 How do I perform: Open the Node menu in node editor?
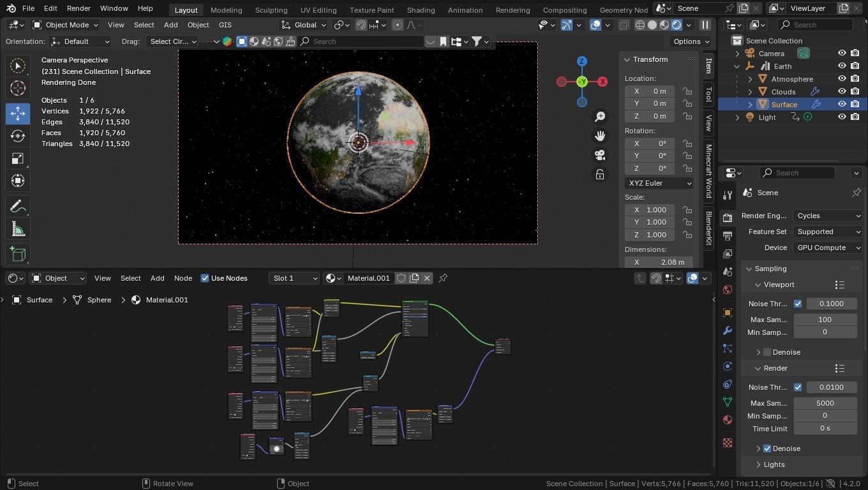coord(183,278)
